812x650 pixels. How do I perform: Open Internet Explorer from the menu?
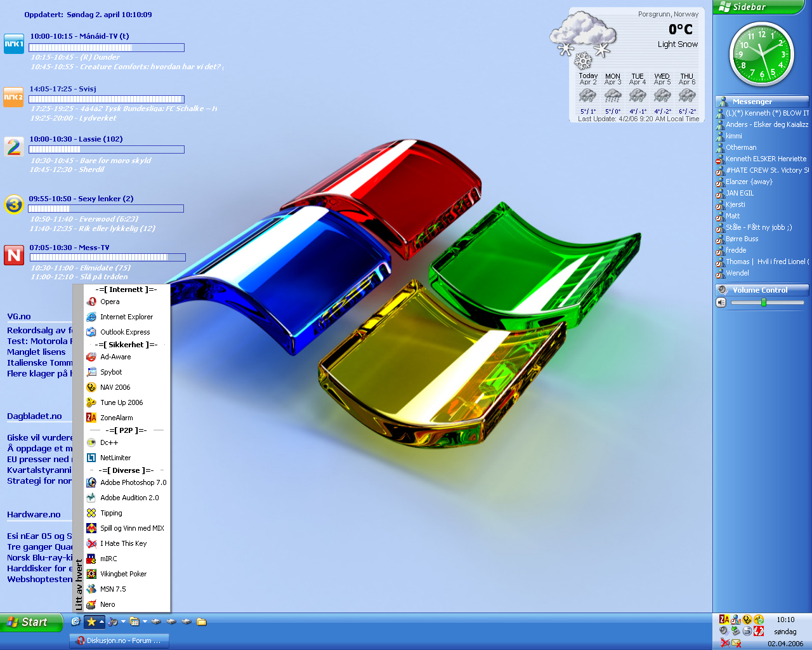click(128, 317)
